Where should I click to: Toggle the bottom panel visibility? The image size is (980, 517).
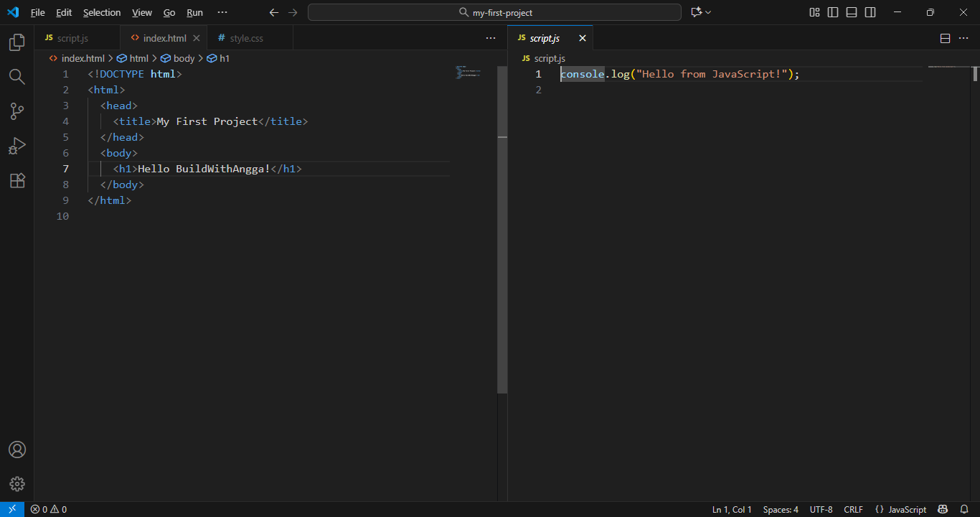[851, 12]
